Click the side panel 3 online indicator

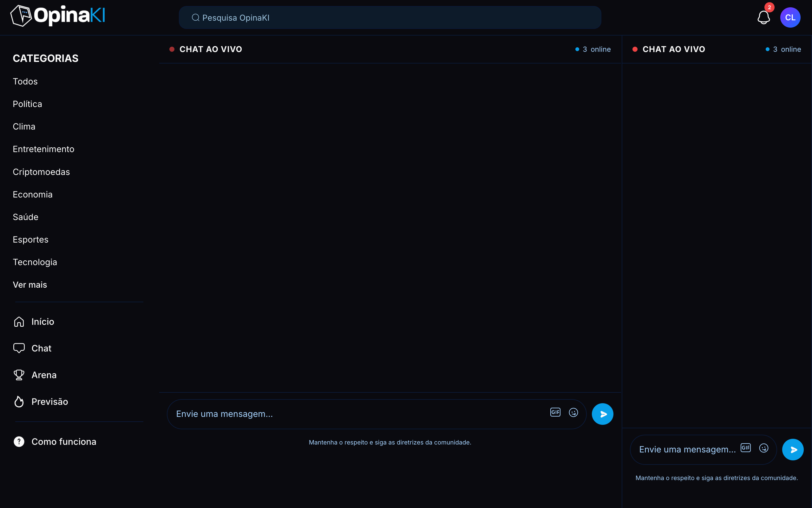click(783, 49)
